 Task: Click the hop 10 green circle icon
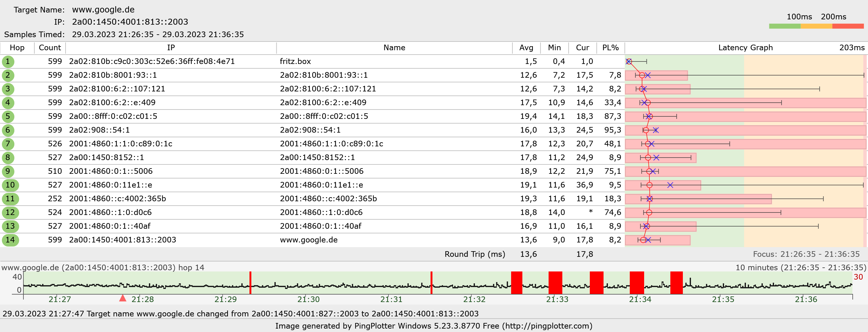click(x=10, y=185)
